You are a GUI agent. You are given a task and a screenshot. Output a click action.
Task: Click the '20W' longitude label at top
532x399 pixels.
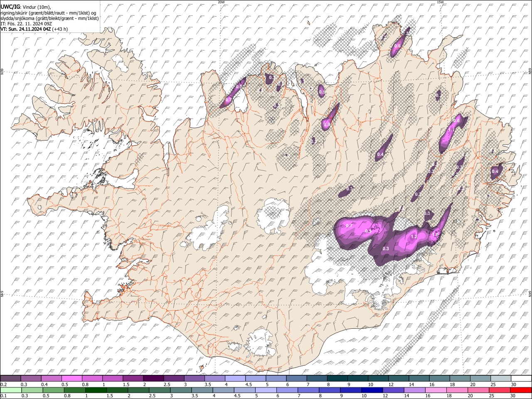click(222, 2)
